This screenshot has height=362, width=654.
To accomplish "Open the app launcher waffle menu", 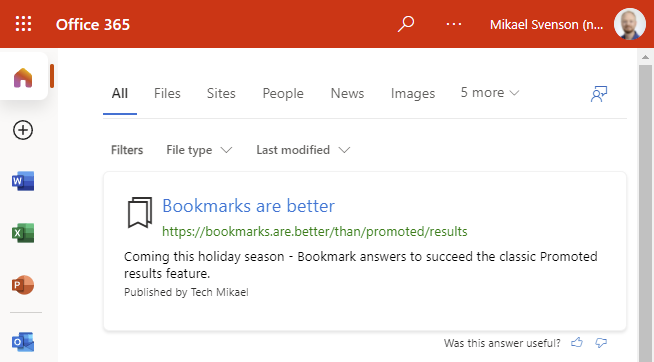I will coord(23,24).
